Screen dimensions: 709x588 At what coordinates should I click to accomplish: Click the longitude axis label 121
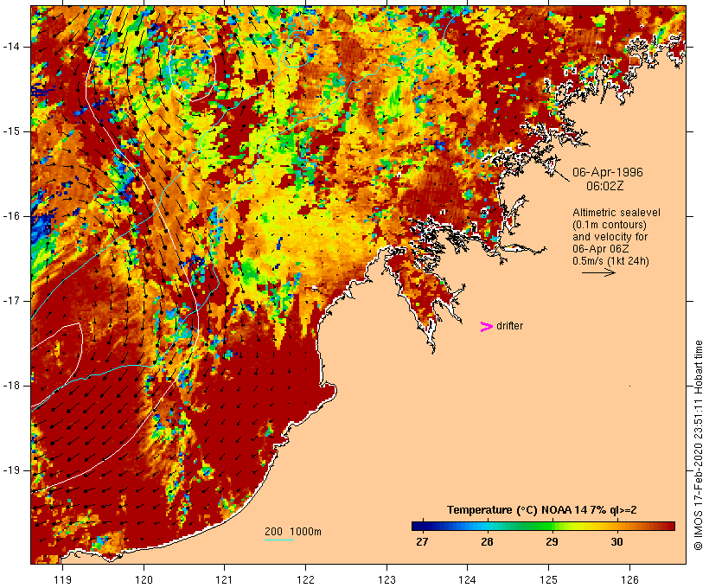(224, 579)
